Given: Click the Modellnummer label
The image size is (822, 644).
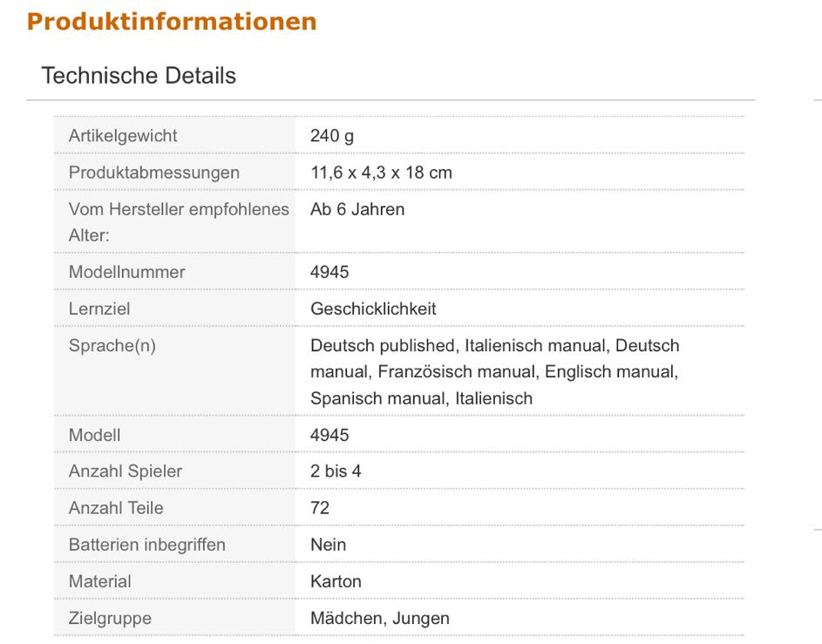Looking at the screenshot, I should [x=127, y=272].
